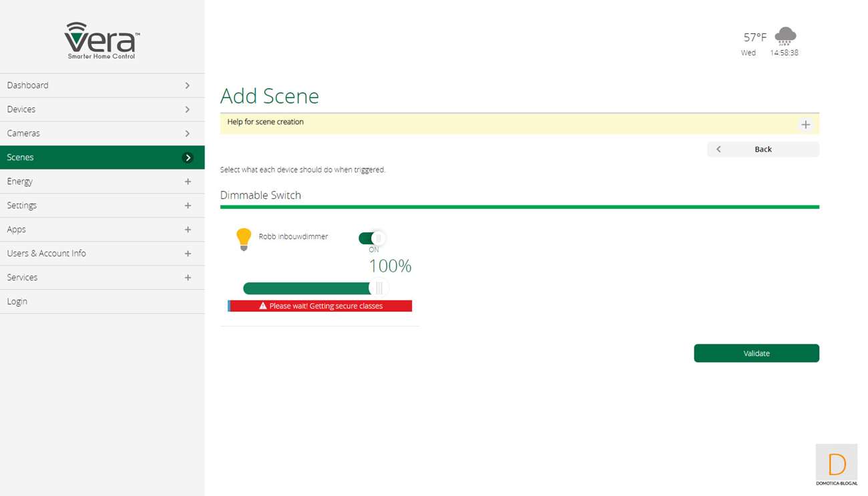Click the warning triangle in the red alert

[263, 306]
